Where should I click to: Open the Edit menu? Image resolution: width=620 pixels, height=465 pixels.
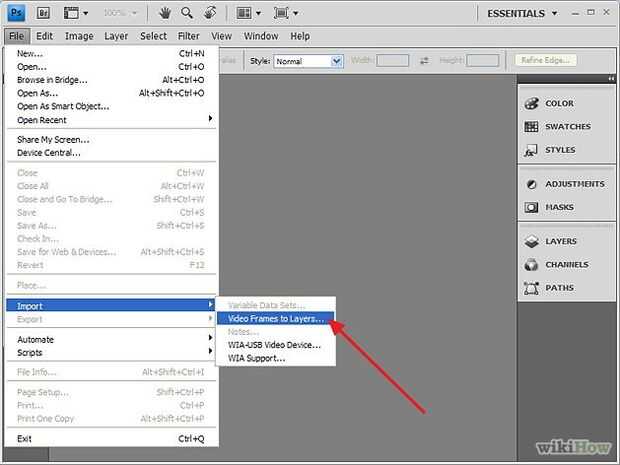[x=44, y=36]
